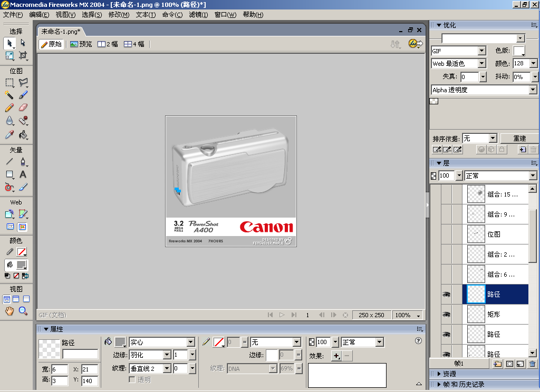Select the Rubber Stamp tool
This screenshot has height=392, width=540.
point(23,121)
